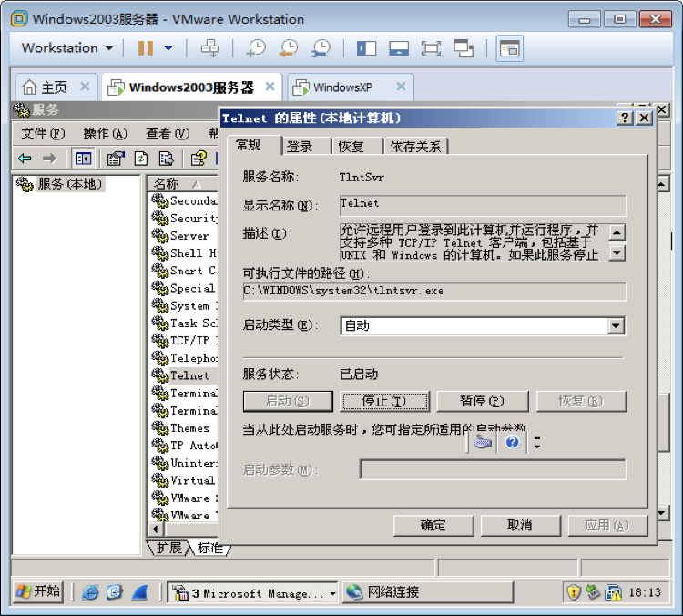
Task: Click the 显示名称 field containing Telnet
Action: 483,205
